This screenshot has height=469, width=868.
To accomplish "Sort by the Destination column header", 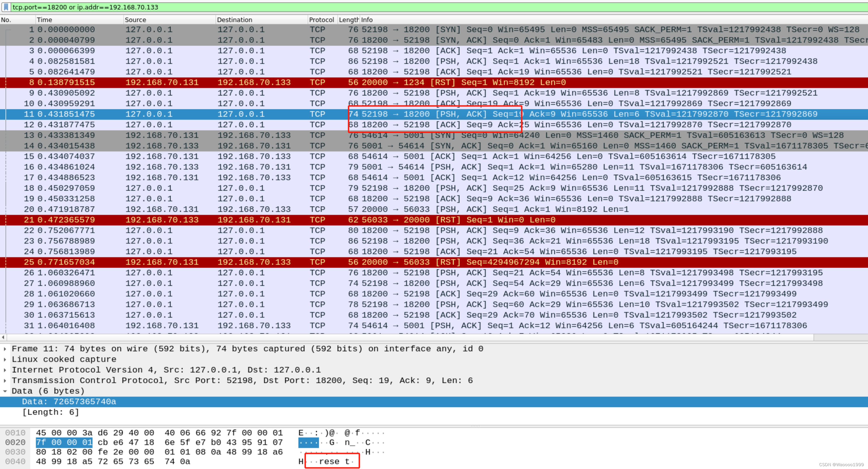I will (x=262, y=20).
